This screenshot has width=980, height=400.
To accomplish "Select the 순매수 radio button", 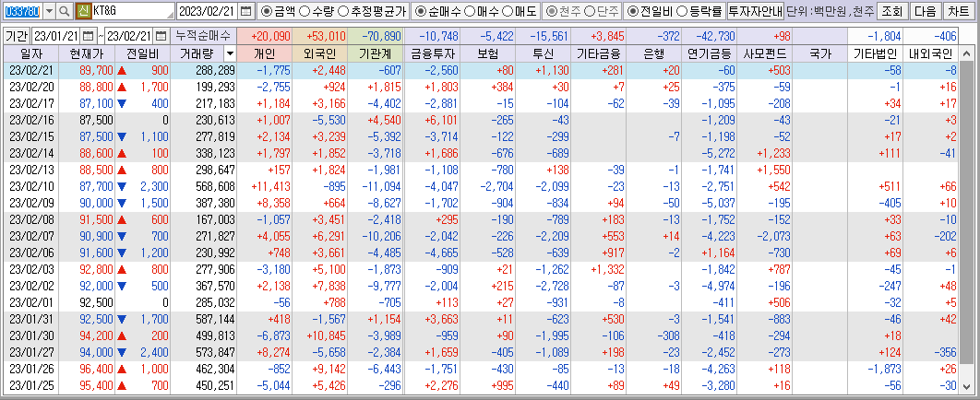I will point(421,11).
